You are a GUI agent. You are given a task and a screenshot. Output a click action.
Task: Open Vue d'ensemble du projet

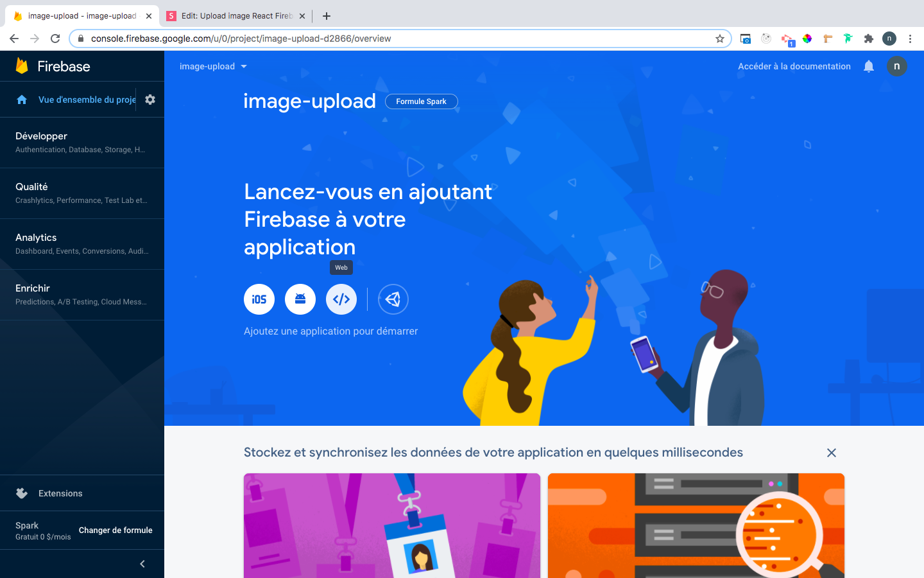pyautogui.click(x=87, y=100)
